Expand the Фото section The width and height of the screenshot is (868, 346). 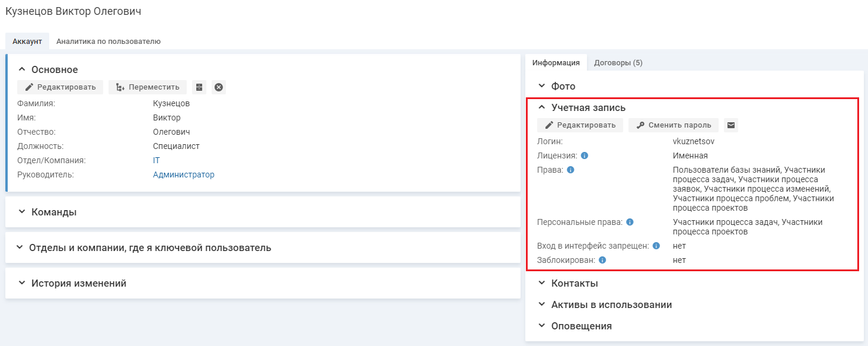541,86
